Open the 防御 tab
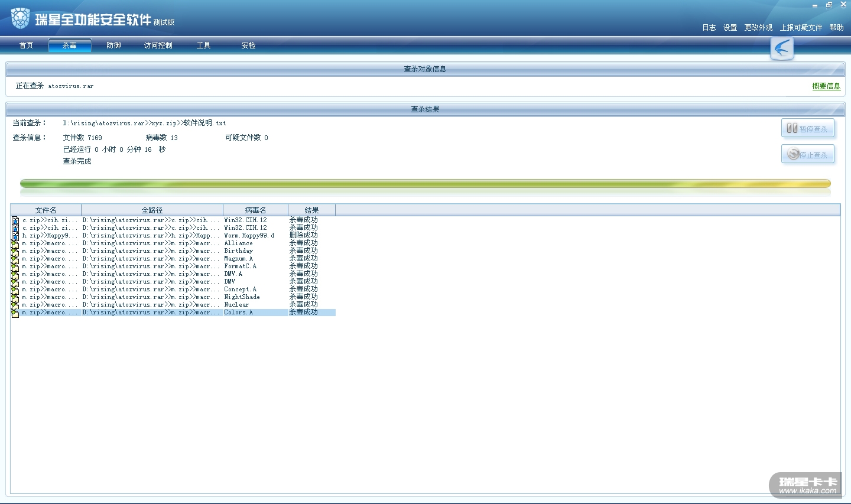Viewport: 851px width, 504px height. 113,45
